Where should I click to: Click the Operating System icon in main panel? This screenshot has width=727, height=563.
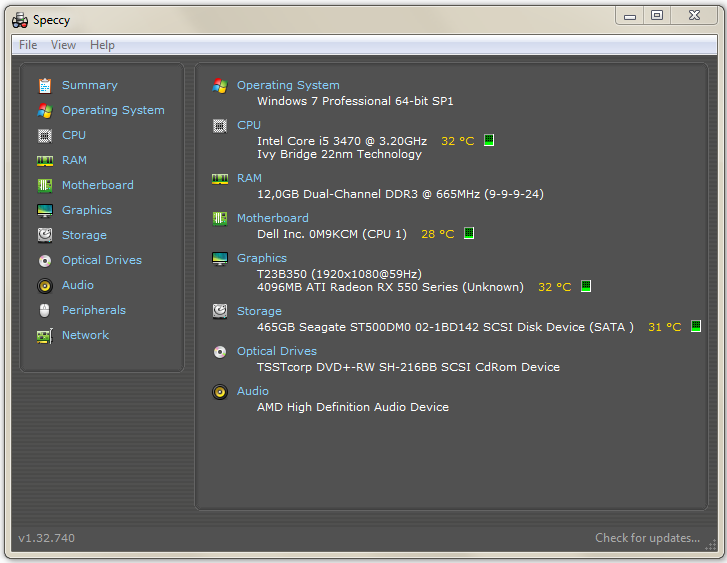tap(220, 86)
